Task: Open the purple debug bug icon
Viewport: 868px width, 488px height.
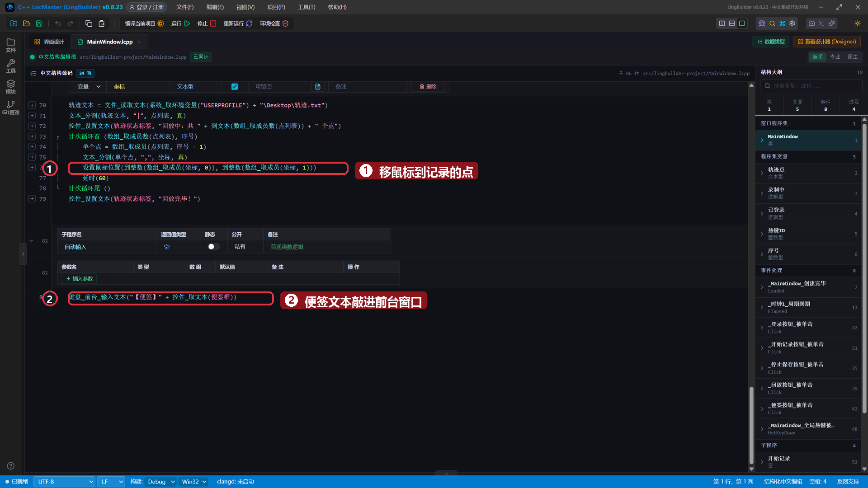Action: (x=762, y=23)
